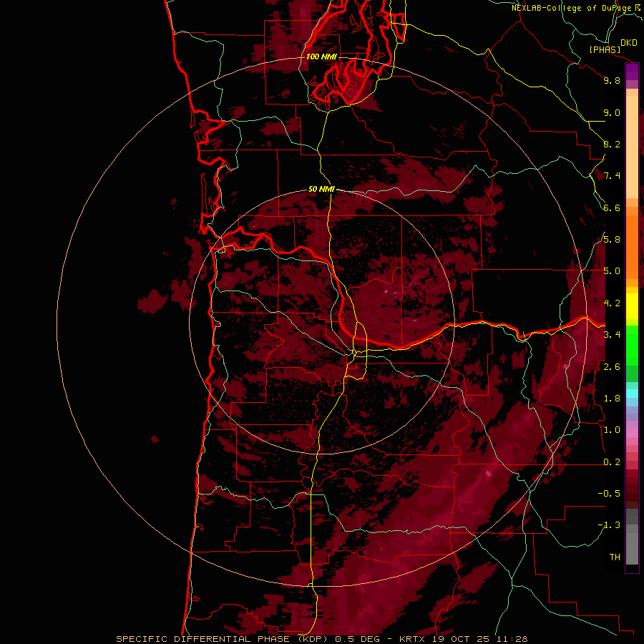The image size is (644, 644).
Task: Click the 8.2 legend value
Action: tap(612, 144)
